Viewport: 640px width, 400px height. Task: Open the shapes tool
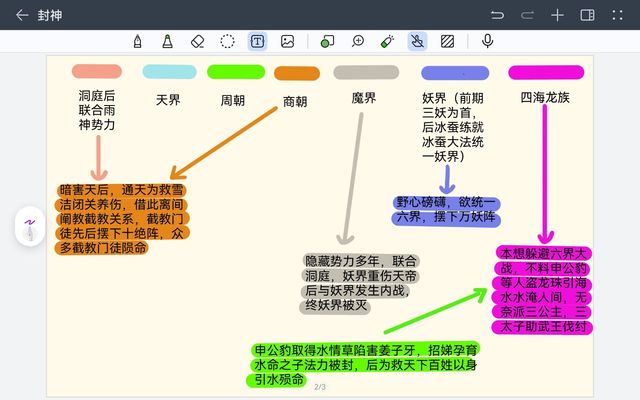coord(327,41)
